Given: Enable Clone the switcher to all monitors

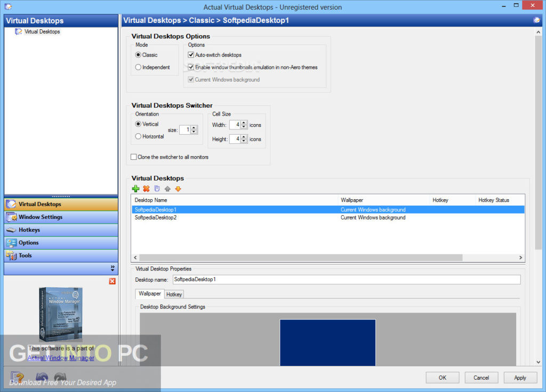Looking at the screenshot, I should pos(134,157).
